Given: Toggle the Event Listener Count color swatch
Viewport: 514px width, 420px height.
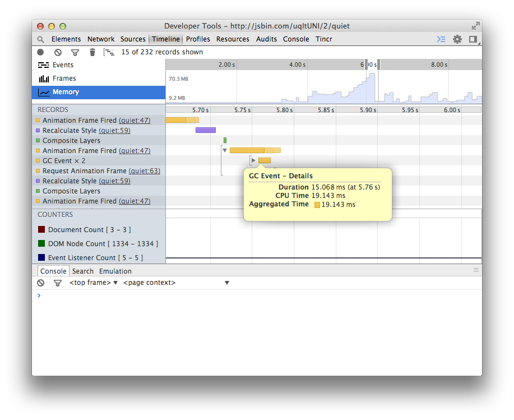Looking at the screenshot, I should [41, 257].
